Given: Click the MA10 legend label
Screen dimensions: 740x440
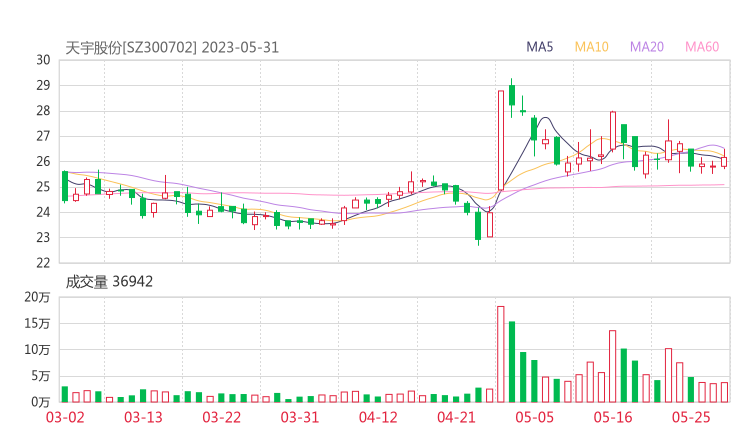Looking at the screenshot, I should 591,47.
